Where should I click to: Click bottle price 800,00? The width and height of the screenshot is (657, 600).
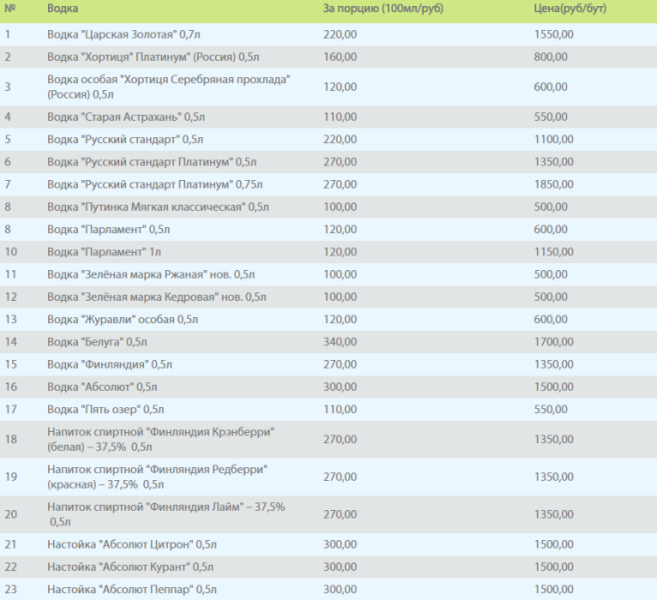click(x=551, y=57)
